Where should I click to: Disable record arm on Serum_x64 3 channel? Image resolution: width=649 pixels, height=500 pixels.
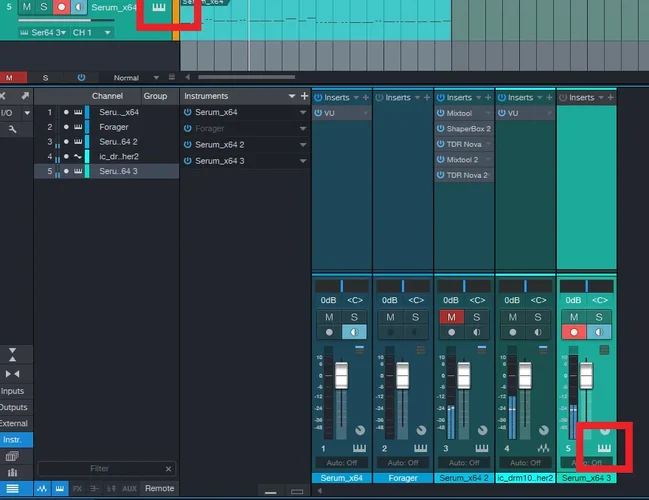click(x=575, y=332)
